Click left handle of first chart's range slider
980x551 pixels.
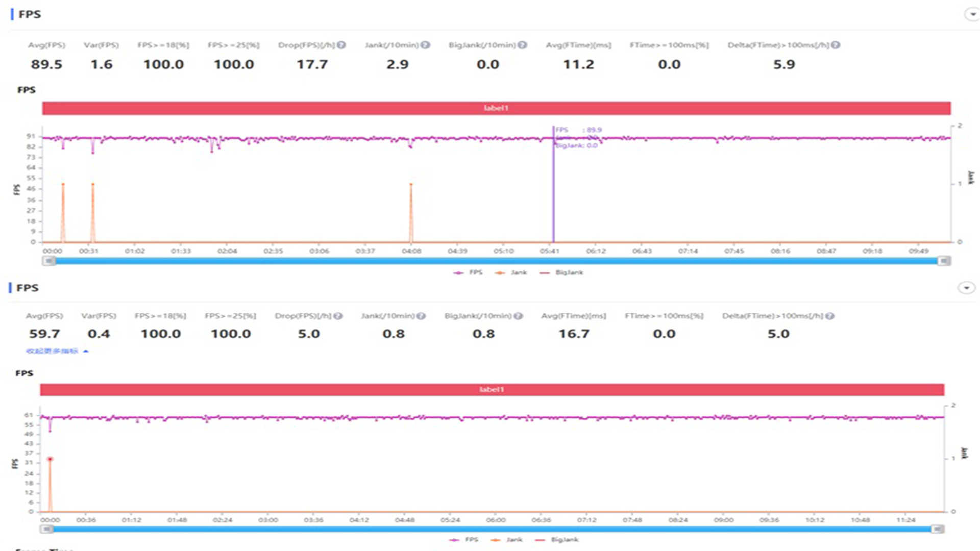(49, 261)
